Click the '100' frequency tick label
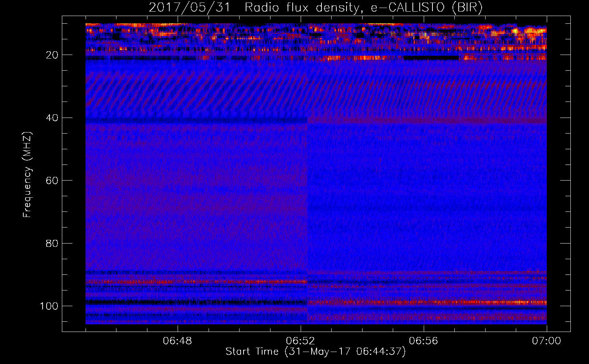The width and height of the screenshot is (589, 364). (49, 306)
